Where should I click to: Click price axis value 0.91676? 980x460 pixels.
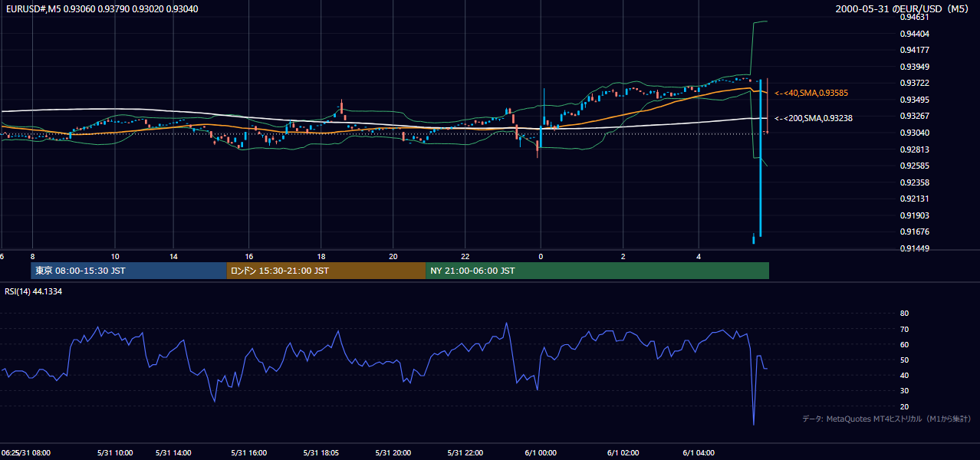(x=915, y=232)
